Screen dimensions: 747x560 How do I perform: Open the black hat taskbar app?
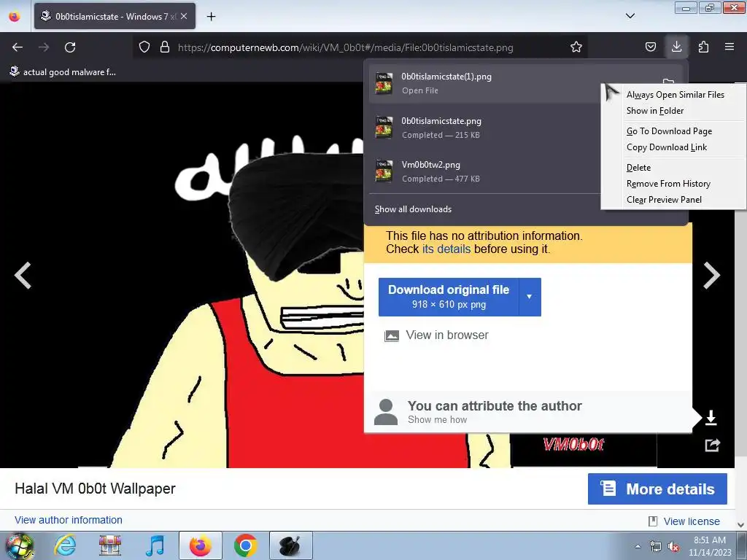point(290,545)
